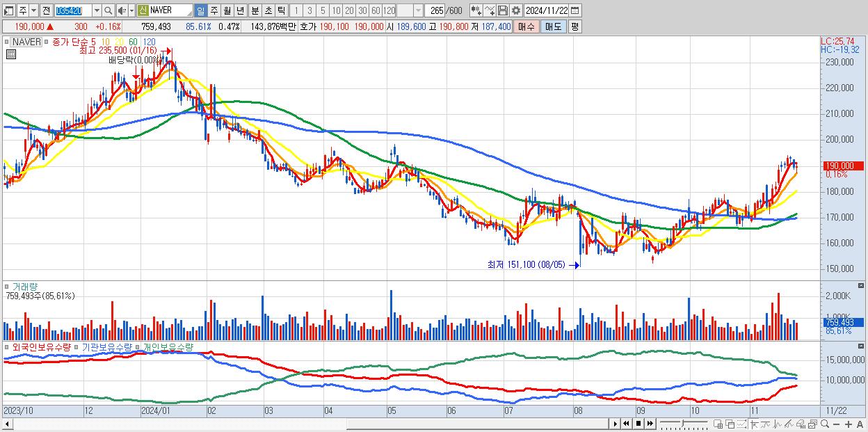Open chart settings gear icon
The height and width of the screenshot is (432, 868).
click(516, 10)
